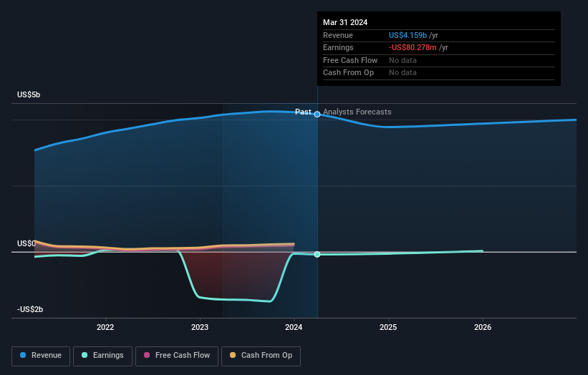This screenshot has width=588, height=375.
Task: Click the pink Free Cash Flow legend dot
Action: click(x=147, y=355)
